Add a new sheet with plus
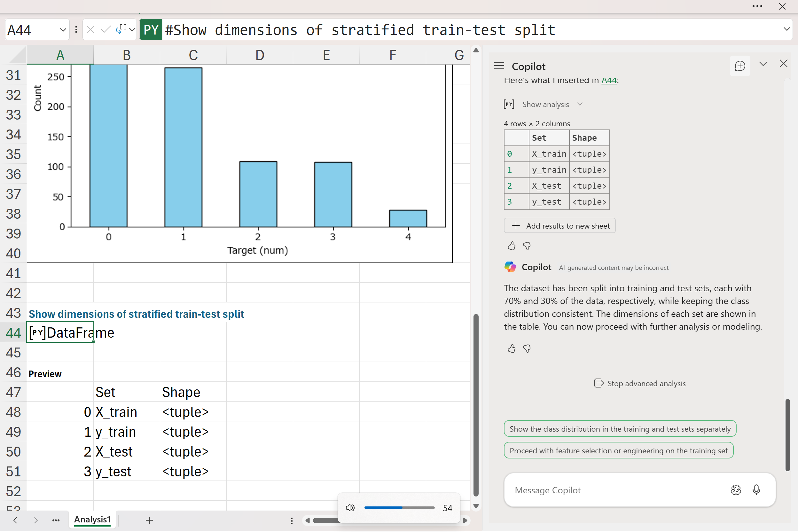798x532 pixels. click(149, 520)
